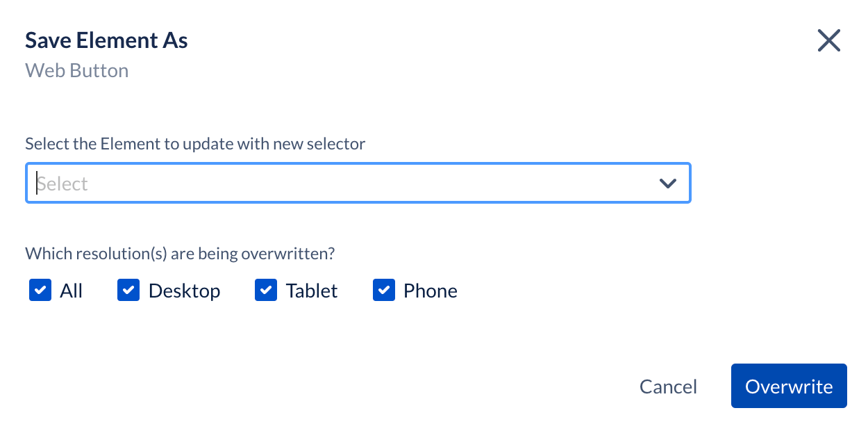Click the "Phone" checkbox label text
The width and height of the screenshot is (868, 431).
[x=431, y=291]
